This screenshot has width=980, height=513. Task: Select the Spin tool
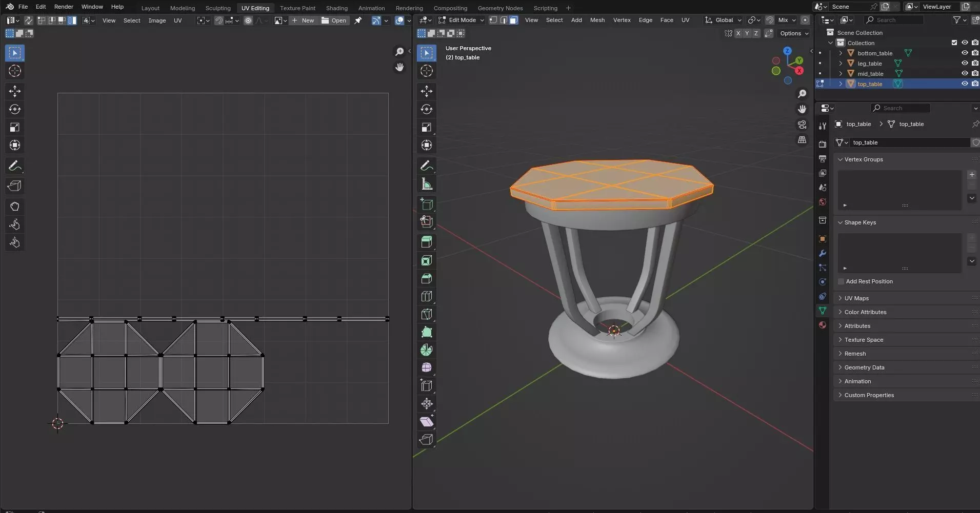[427, 350]
